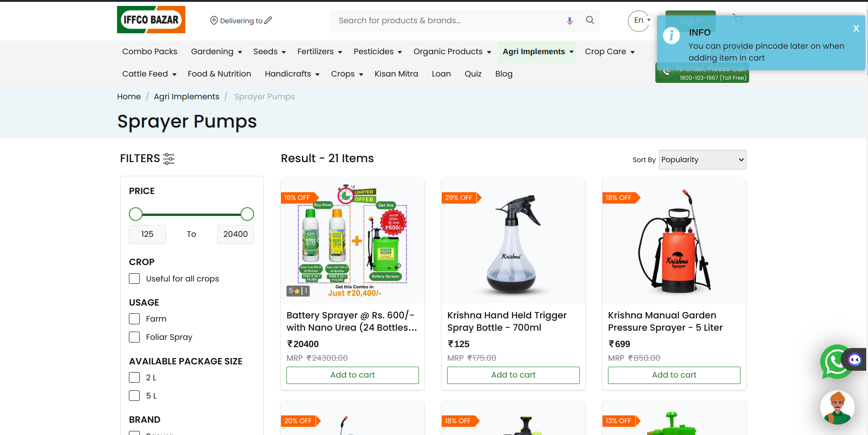Edit delivery location with pencil icon
The image size is (868, 435).
[x=268, y=20]
